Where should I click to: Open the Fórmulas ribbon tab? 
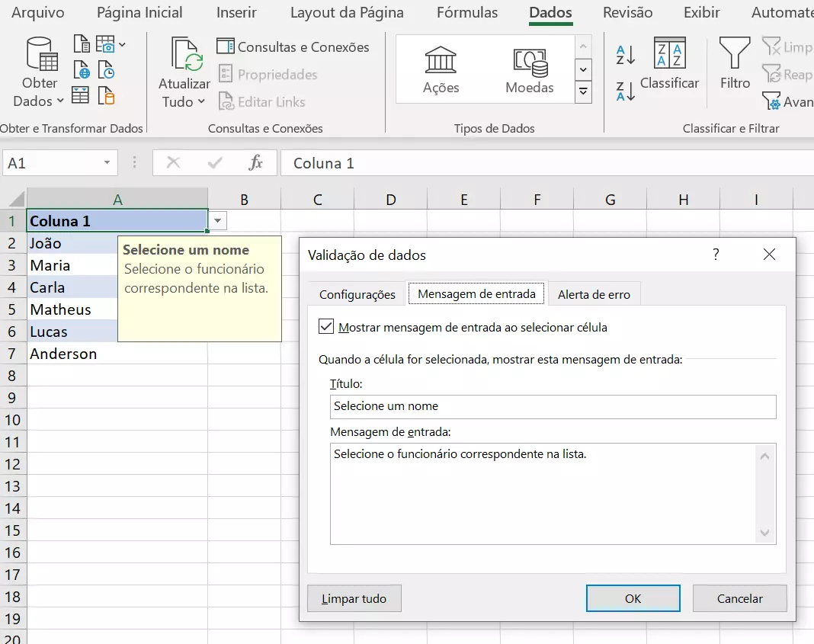coord(467,13)
